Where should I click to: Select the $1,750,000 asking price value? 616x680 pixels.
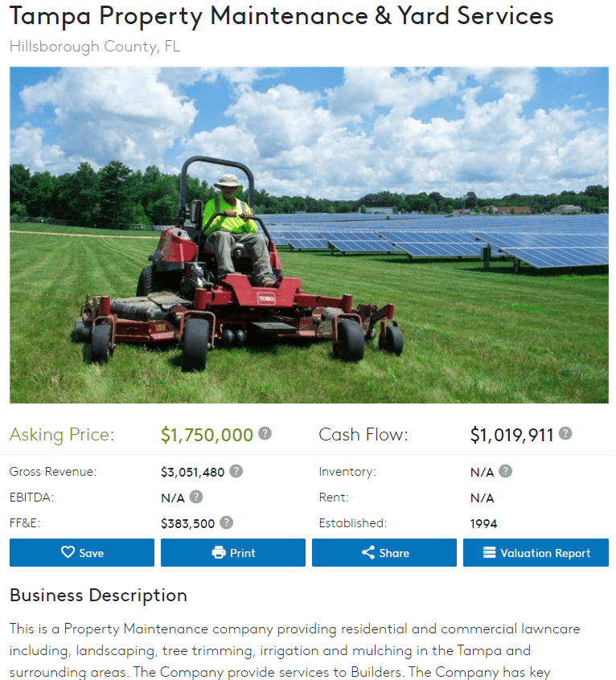pos(207,435)
